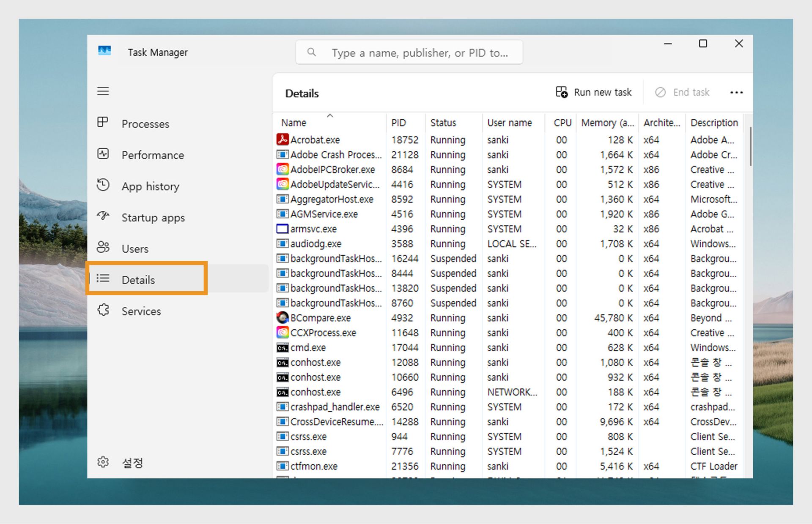This screenshot has height=524, width=812.
Task: Toggle the hamburger navigation menu
Action: click(103, 91)
